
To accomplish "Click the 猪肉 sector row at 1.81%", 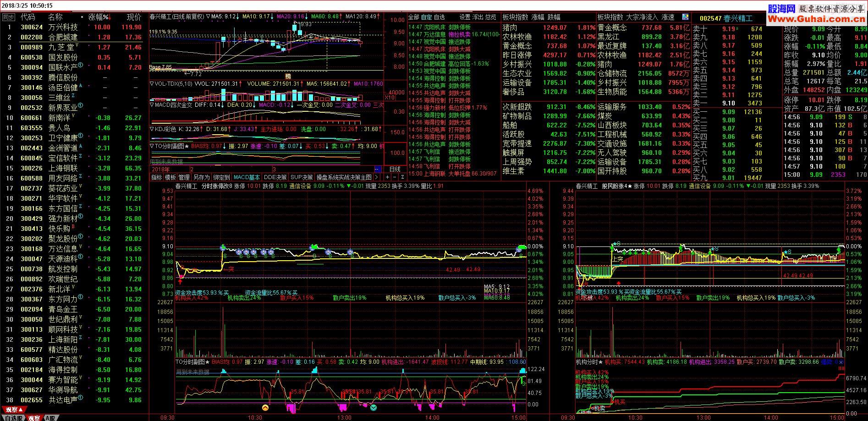I will tap(549, 27).
